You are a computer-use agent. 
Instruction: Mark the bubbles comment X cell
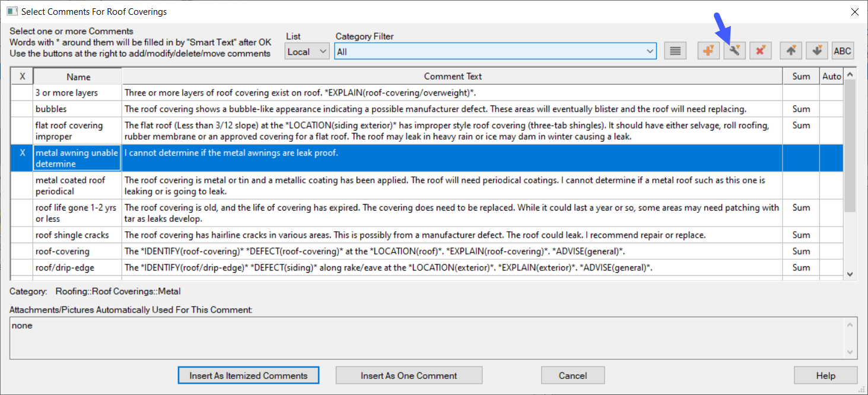(x=23, y=109)
